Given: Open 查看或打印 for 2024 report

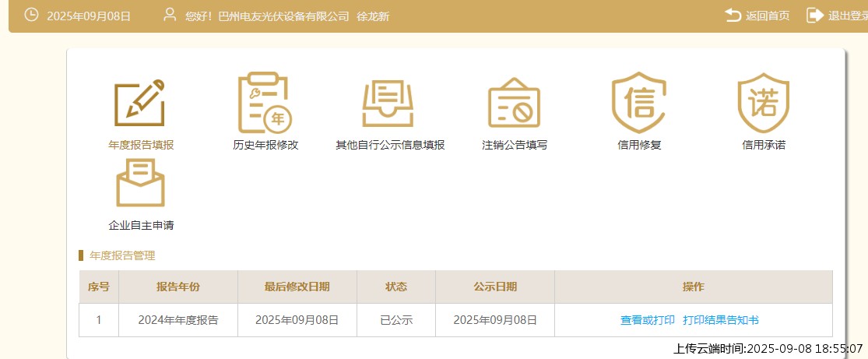Looking at the screenshot, I should tap(648, 320).
